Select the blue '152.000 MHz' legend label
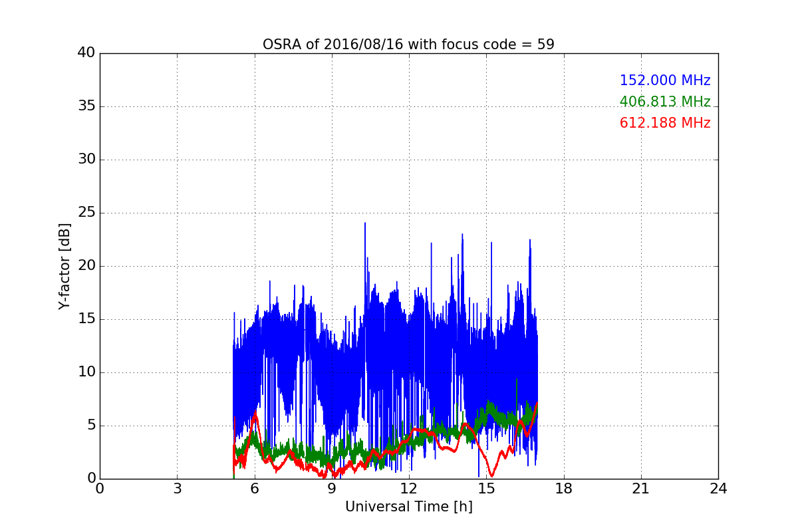Screen dimensions: 798x532 [665, 80]
